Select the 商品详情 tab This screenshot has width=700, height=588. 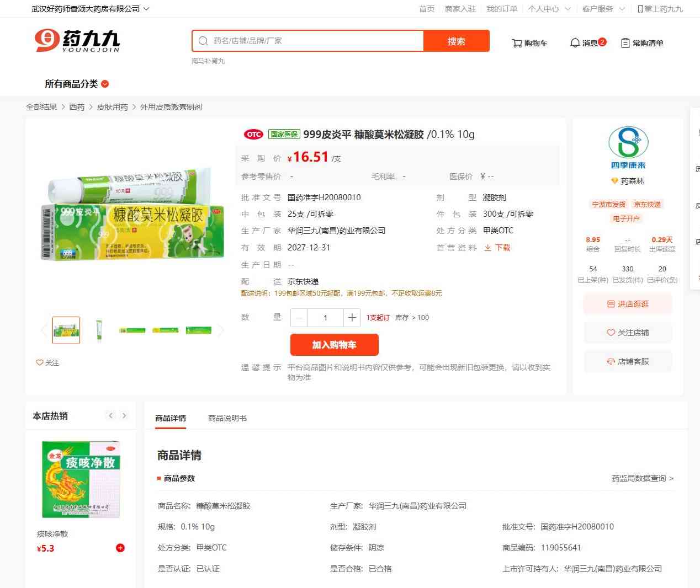click(x=171, y=418)
